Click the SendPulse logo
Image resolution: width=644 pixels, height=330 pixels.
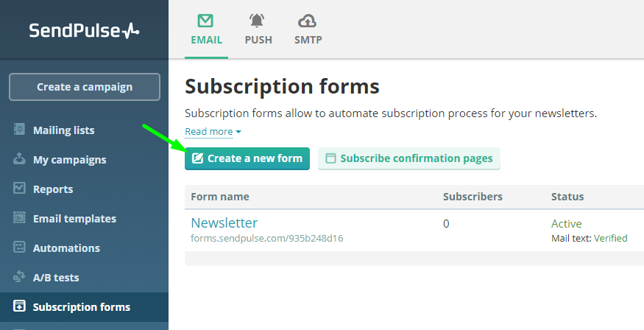84,30
